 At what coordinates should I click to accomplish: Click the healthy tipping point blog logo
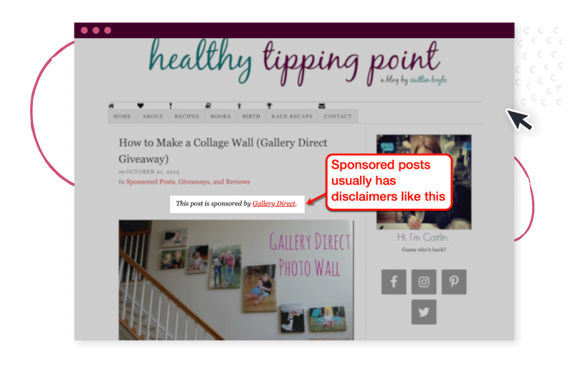pyautogui.click(x=296, y=63)
